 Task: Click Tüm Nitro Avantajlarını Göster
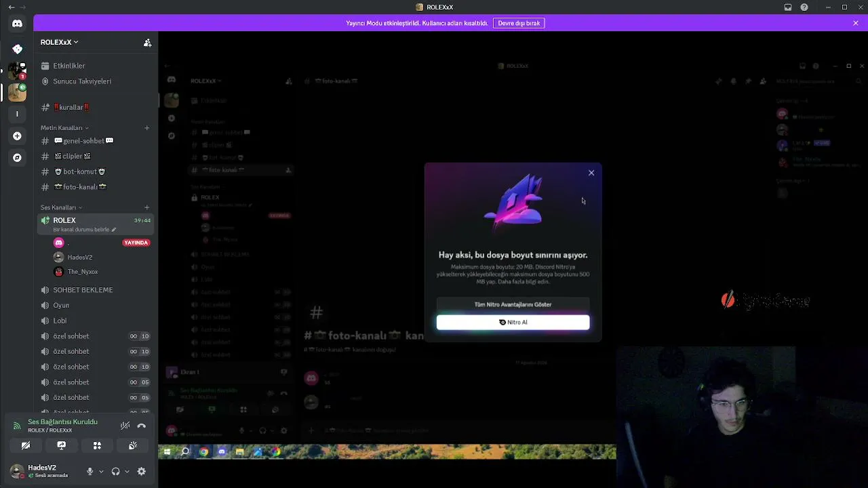(x=513, y=305)
